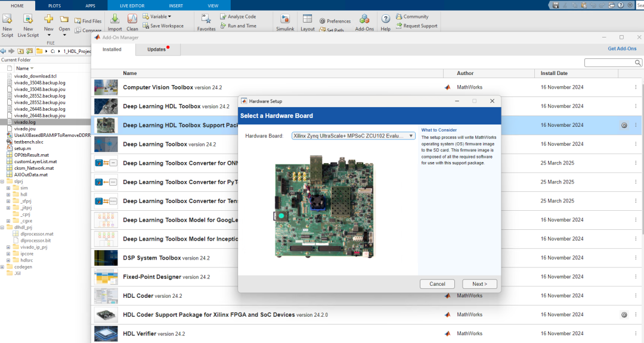Open the Help question mark icon
This screenshot has height=343, width=644.
pos(386,19)
